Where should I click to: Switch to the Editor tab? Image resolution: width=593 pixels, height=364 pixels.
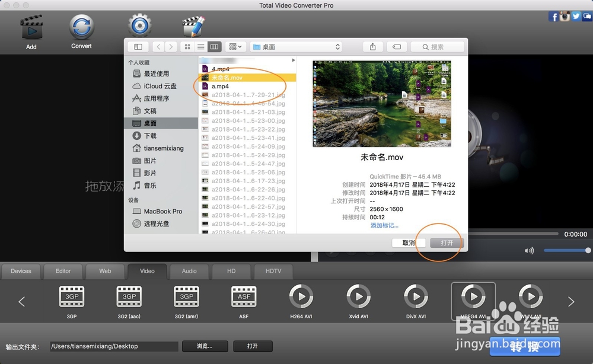[x=63, y=271]
